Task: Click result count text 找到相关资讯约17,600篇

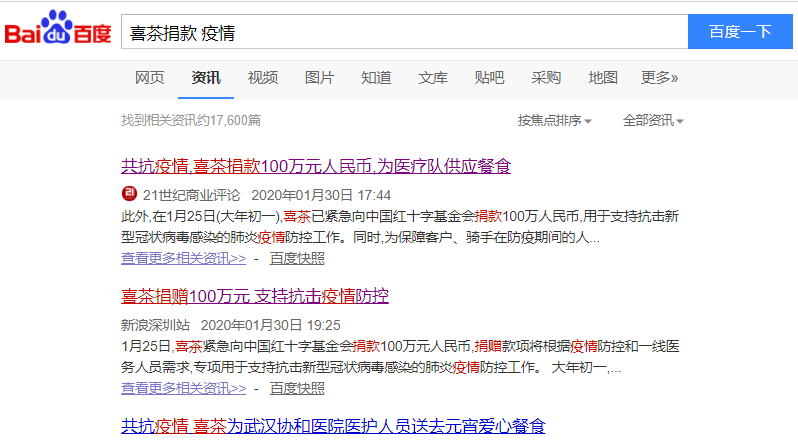Action: coord(191,121)
